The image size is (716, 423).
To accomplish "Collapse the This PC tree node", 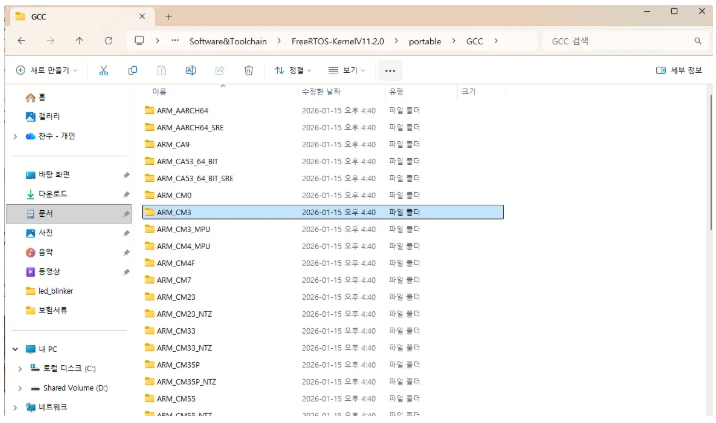I will 16,349.
